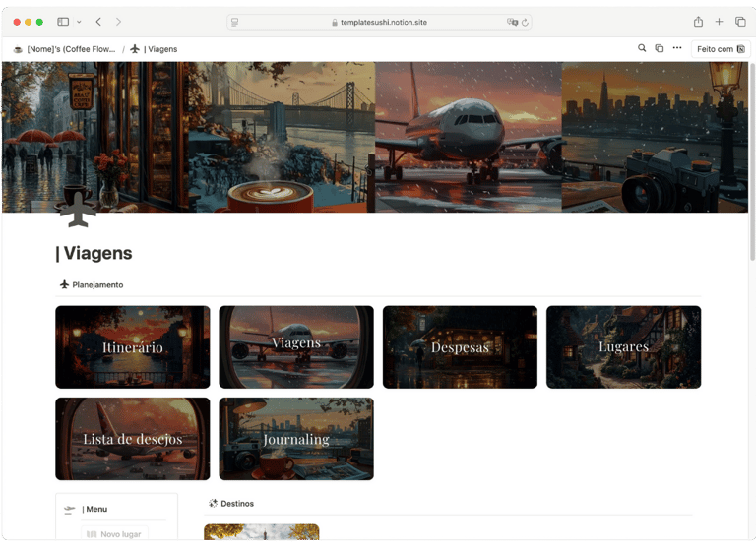756x554 pixels.
Task: Open the Lugares card
Action: click(623, 347)
